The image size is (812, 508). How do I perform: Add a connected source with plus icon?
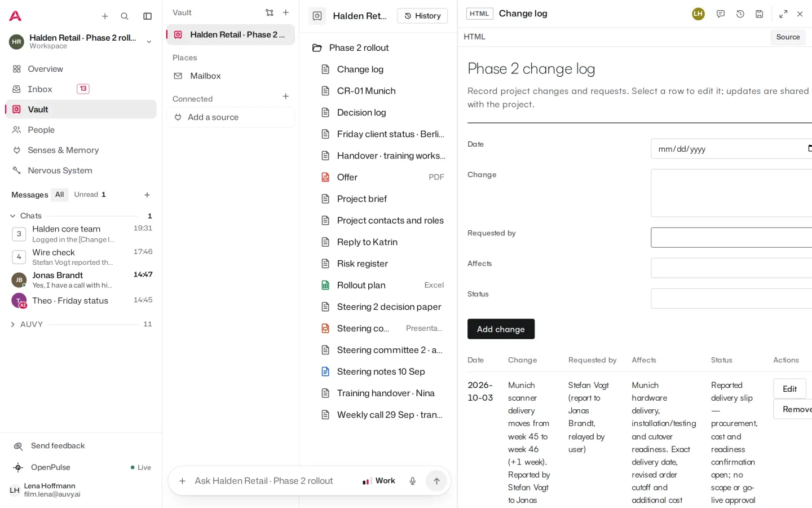click(286, 97)
